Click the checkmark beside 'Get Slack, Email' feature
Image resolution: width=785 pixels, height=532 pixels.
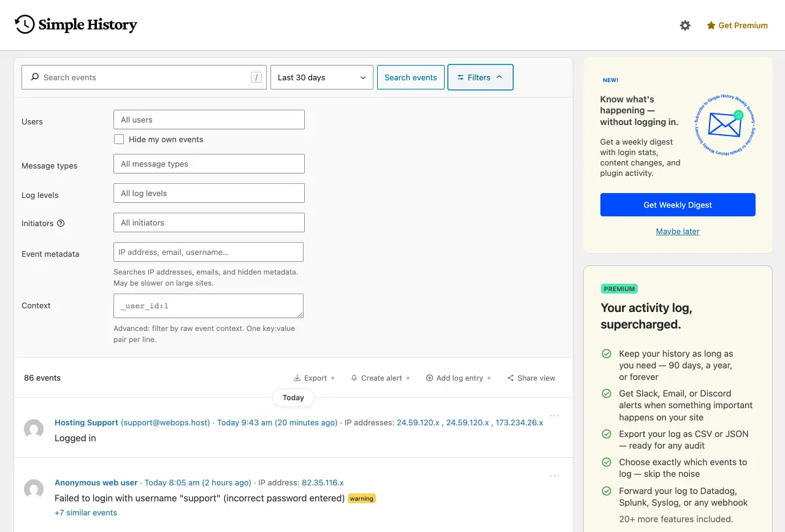coord(606,393)
